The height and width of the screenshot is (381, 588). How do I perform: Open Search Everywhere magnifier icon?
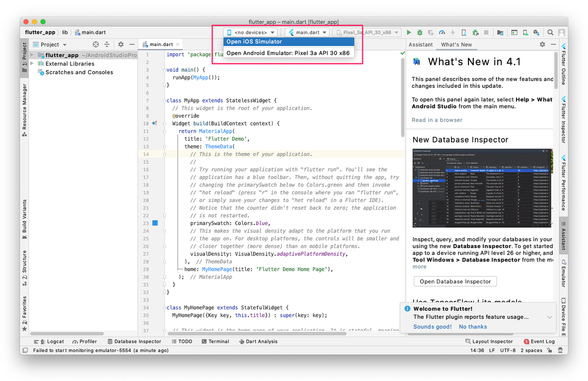(x=550, y=32)
